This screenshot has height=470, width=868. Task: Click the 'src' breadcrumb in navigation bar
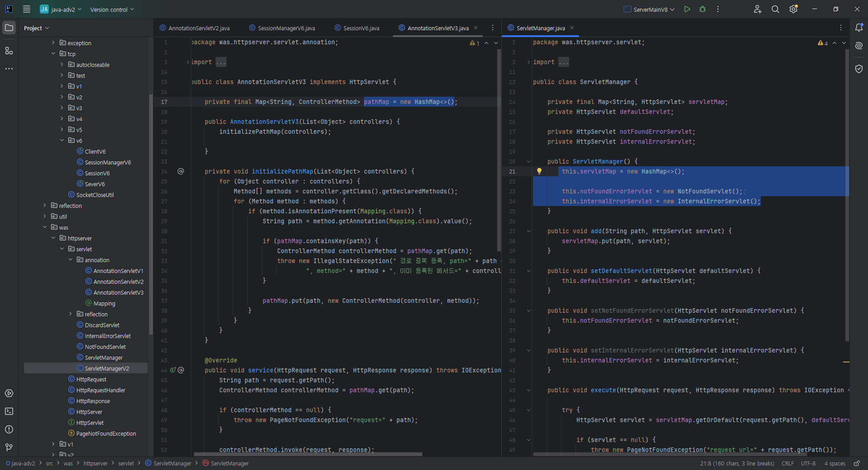point(49,463)
